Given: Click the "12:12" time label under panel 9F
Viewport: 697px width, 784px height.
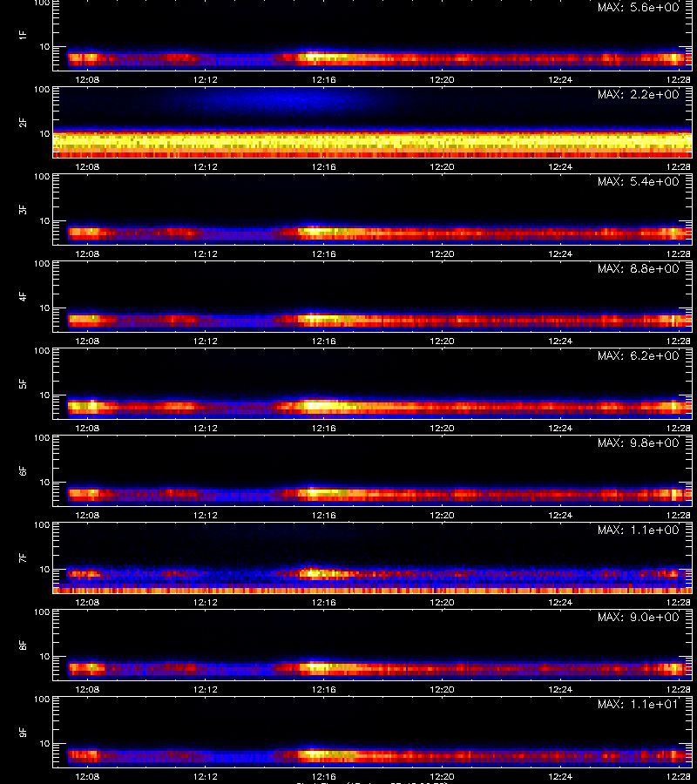Looking at the screenshot, I should (206, 776).
